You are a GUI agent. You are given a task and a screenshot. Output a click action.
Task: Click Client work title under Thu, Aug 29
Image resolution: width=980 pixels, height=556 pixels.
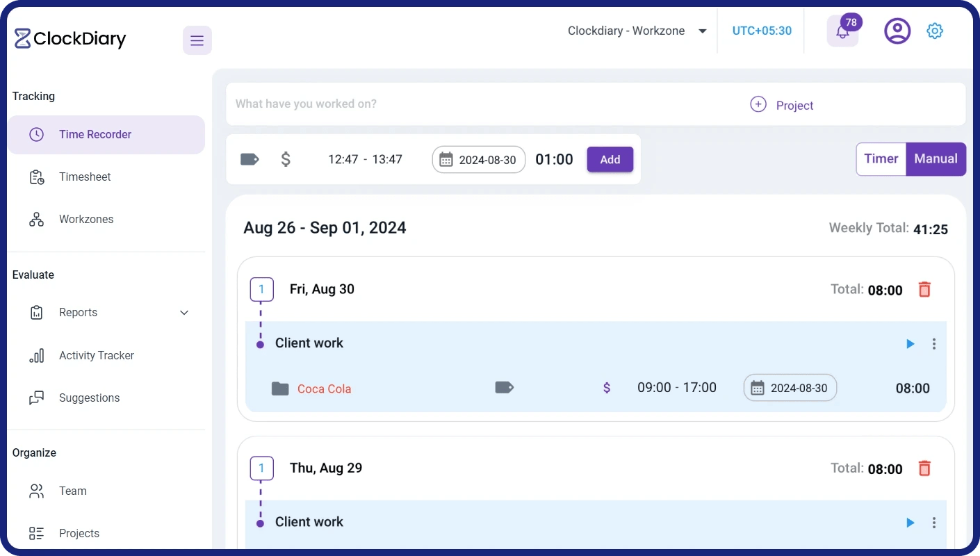pos(309,522)
